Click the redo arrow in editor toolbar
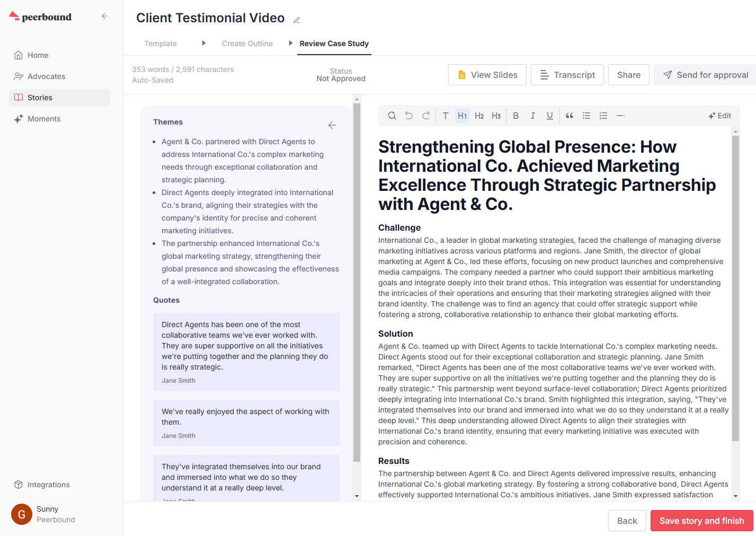This screenshot has height=536, width=756. coord(426,116)
